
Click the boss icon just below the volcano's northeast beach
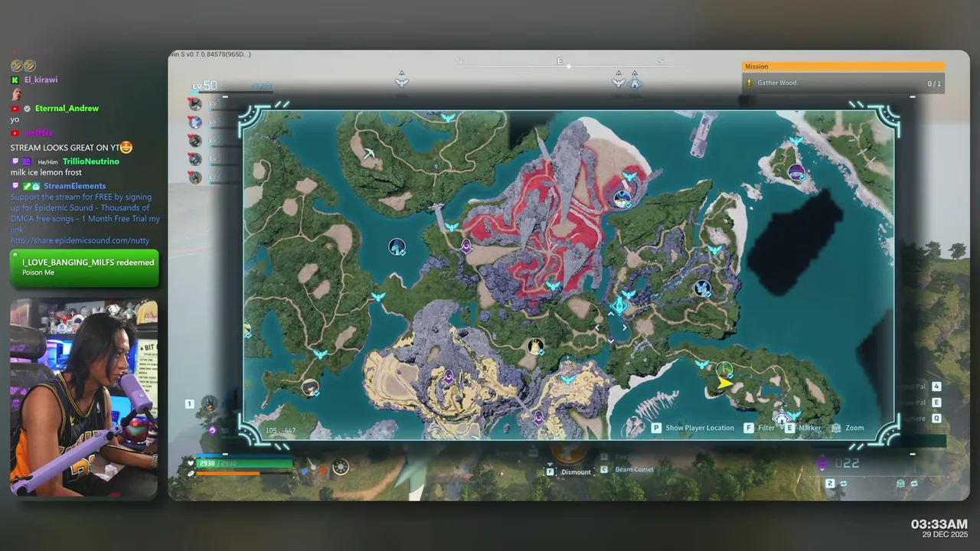pyautogui.click(x=622, y=199)
